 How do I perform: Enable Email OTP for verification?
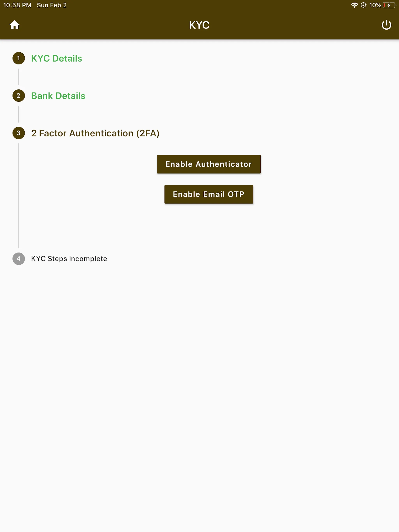point(209,194)
